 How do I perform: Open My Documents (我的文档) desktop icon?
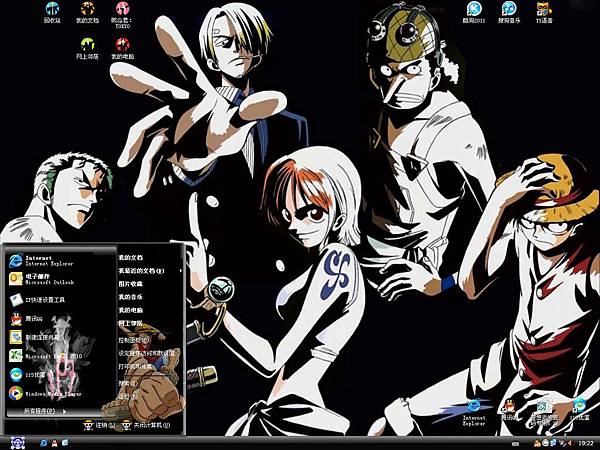coord(87,13)
